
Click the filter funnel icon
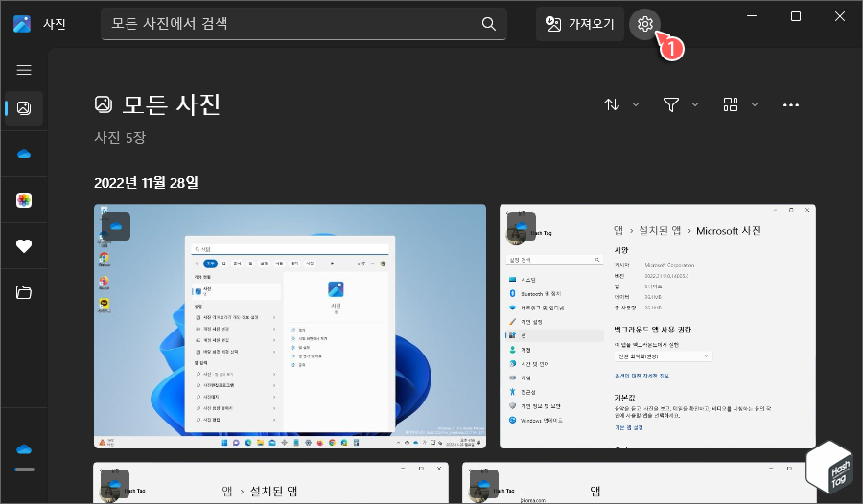click(x=671, y=104)
